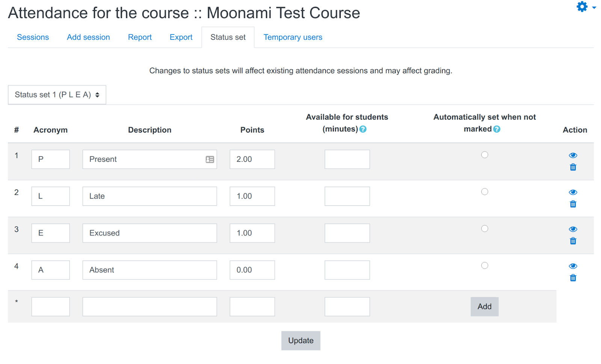Viewport: 601px width, 364px height.
Task: Open the Status set 1 dropdown
Action: (57, 95)
